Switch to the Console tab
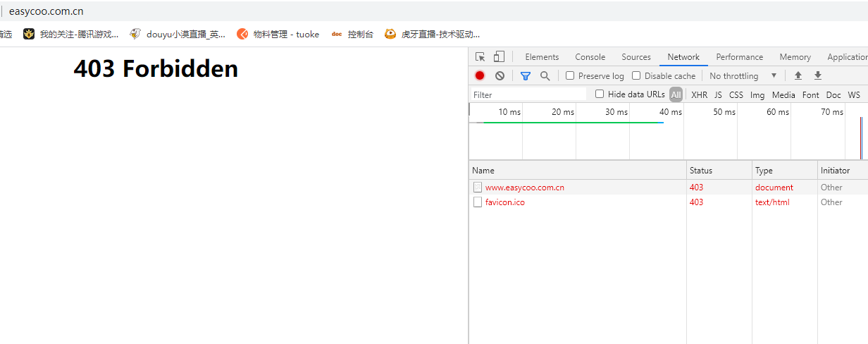Screen dimensions: 868x344 (590, 57)
